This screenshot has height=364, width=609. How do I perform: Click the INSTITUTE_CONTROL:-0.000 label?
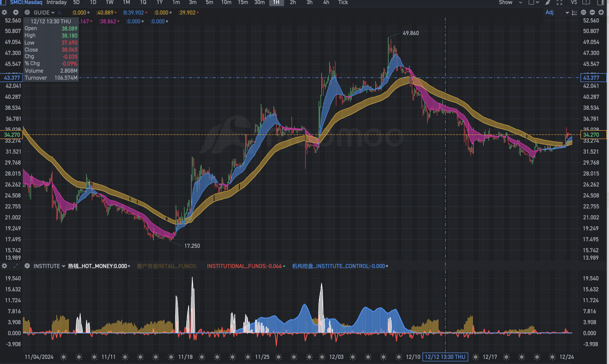(x=338, y=266)
